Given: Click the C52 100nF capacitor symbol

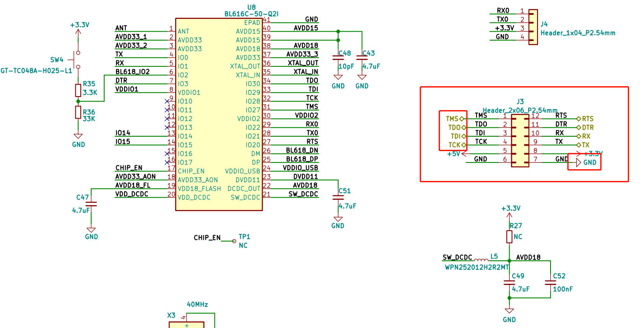Looking at the screenshot, I should click(x=551, y=282).
